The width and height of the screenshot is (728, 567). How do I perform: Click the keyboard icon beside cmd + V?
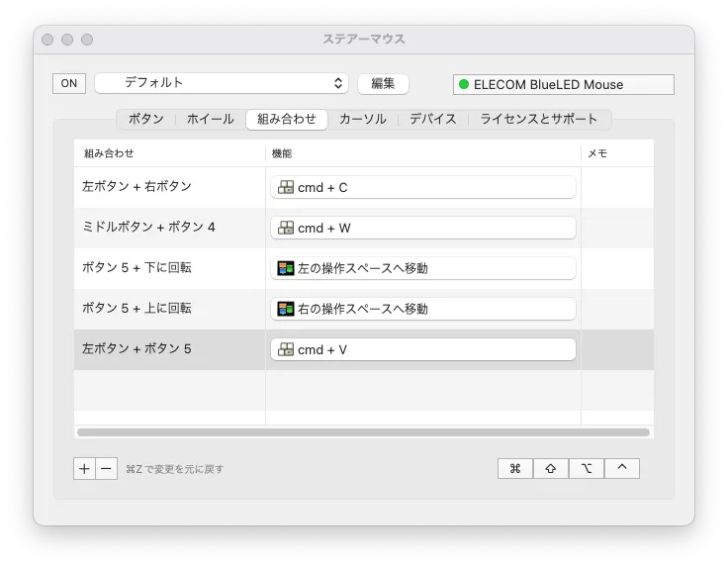pyautogui.click(x=286, y=349)
